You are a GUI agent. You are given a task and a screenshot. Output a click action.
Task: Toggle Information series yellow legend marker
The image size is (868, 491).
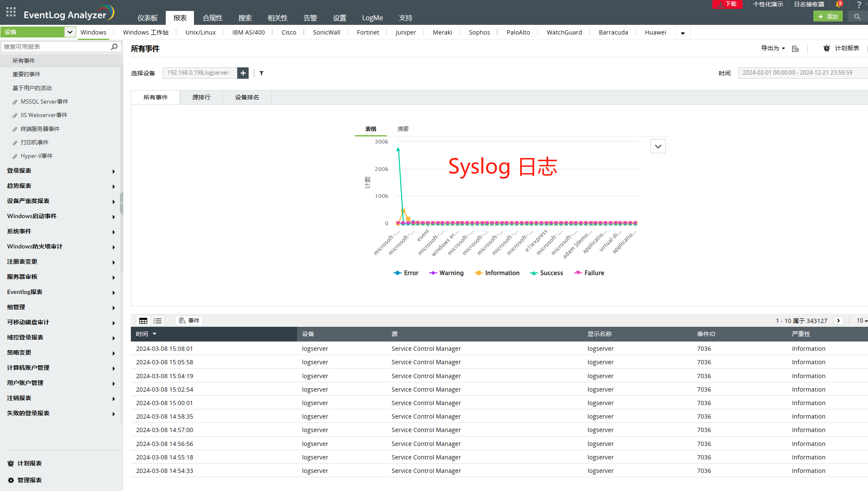point(478,273)
